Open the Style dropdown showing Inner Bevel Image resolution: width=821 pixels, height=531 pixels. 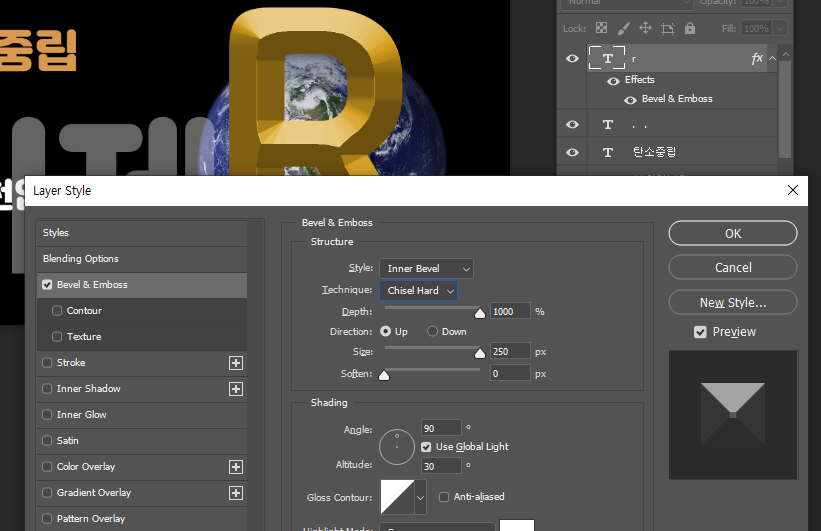426,269
